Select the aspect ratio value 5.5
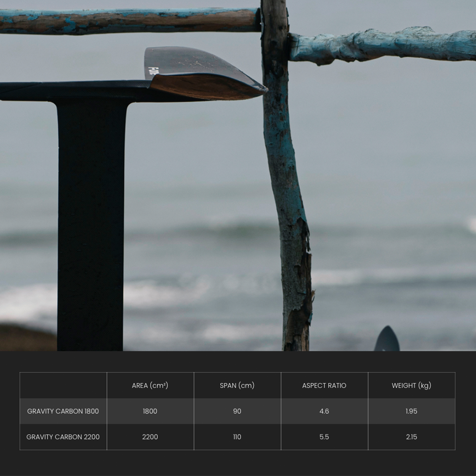Screen dimensions: 476x476 (324, 437)
